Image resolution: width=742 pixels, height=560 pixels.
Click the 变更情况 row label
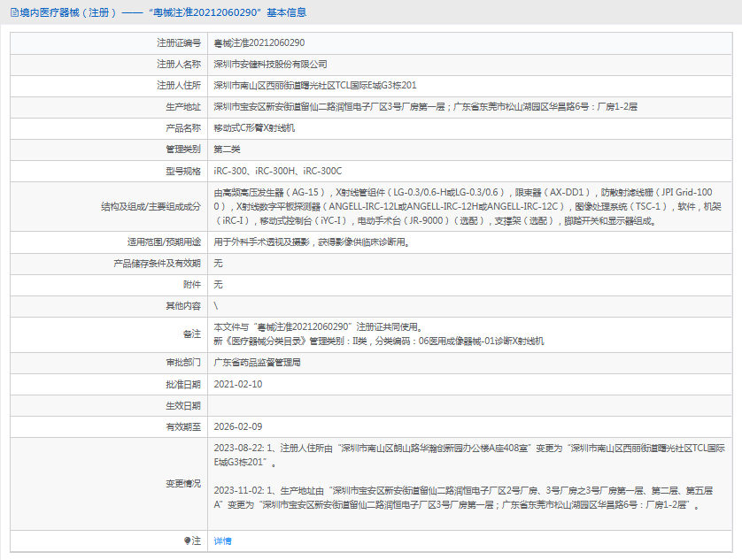tap(183, 483)
